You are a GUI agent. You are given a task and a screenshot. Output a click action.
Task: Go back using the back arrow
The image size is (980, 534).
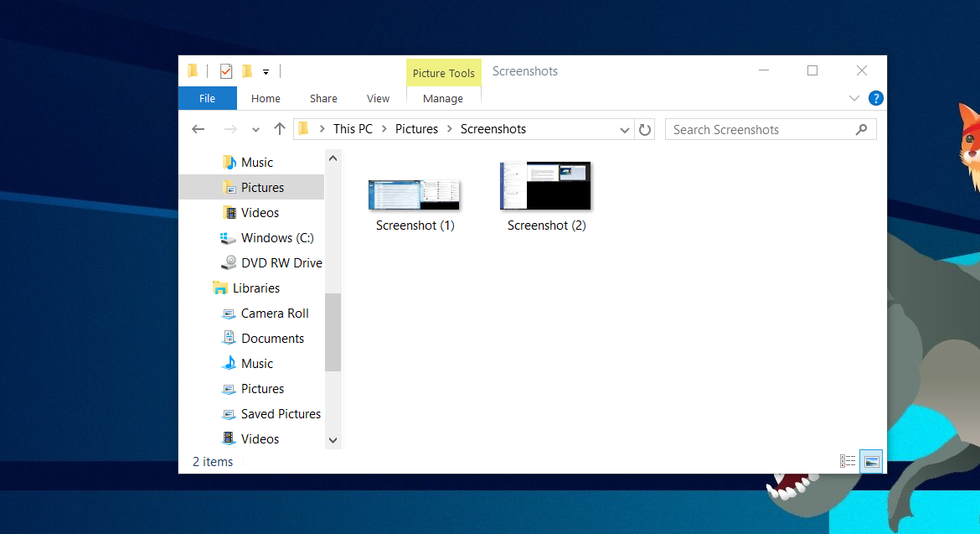[198, 129]
